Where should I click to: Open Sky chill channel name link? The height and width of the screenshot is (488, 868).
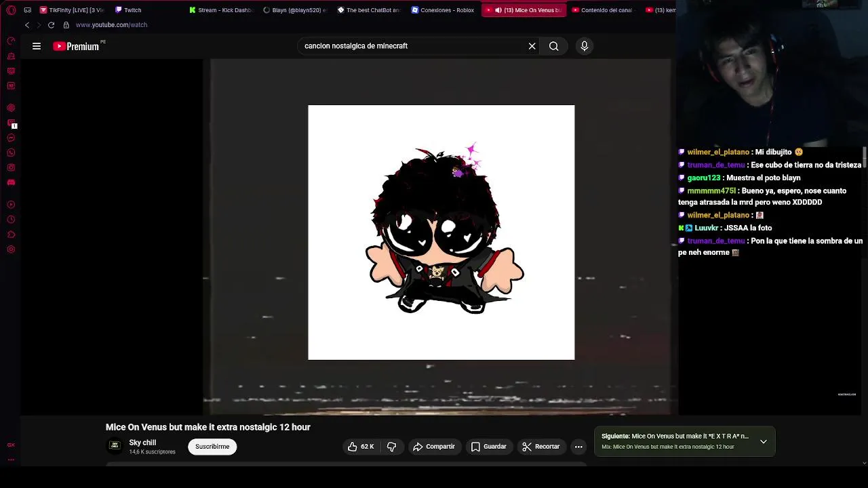[142, 443]
